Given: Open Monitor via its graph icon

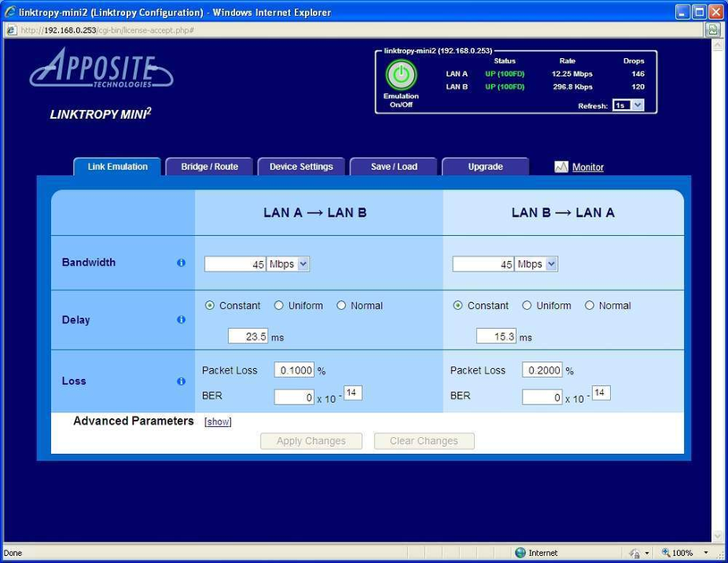Looking at the screenshot, I should point(562,167).
